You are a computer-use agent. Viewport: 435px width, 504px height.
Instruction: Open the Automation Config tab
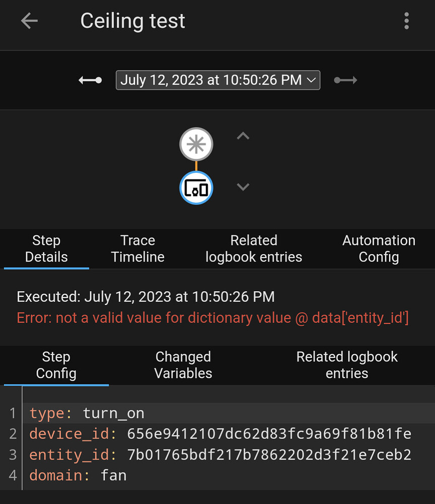click(379, 248)
